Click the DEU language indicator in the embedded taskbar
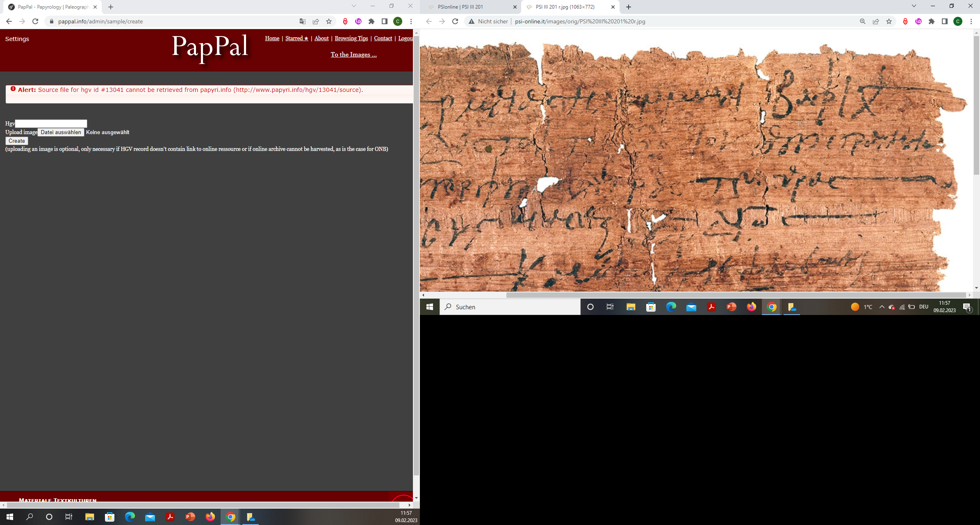The height and width of the screenshot is (525, 980). 924,307
